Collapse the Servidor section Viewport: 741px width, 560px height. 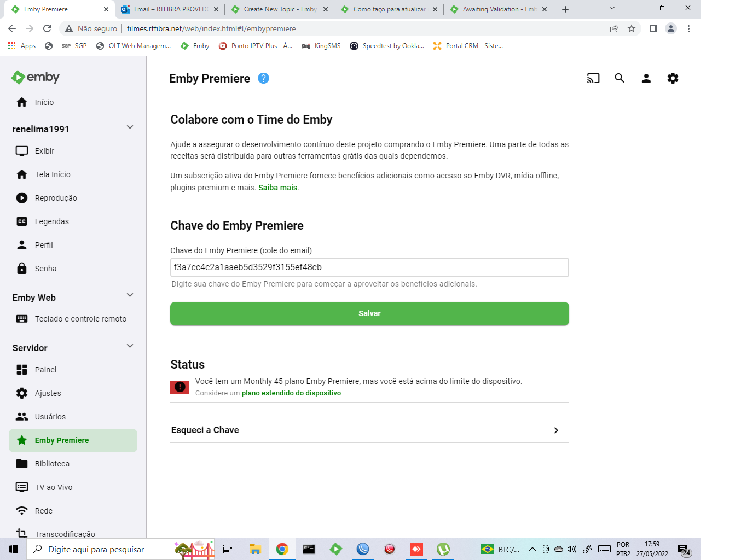pyautogui.click(x=130, y=346)
